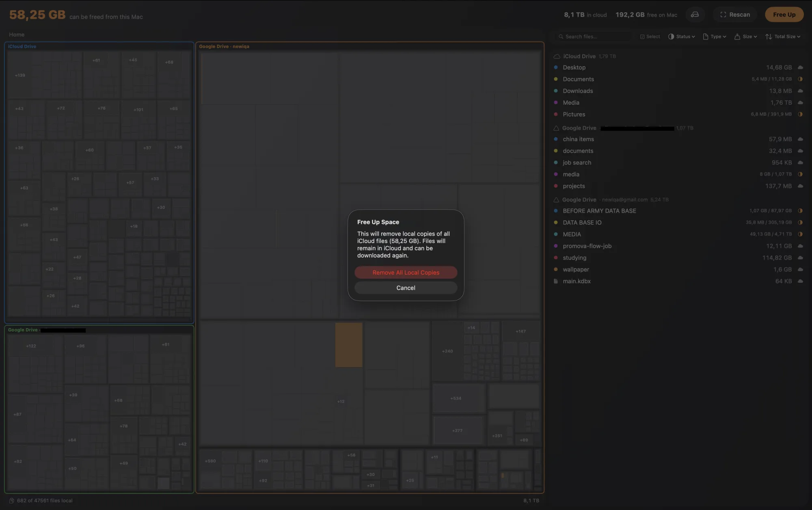
Task: Click the blue dot beside Desktop
Action: (556, 67)
